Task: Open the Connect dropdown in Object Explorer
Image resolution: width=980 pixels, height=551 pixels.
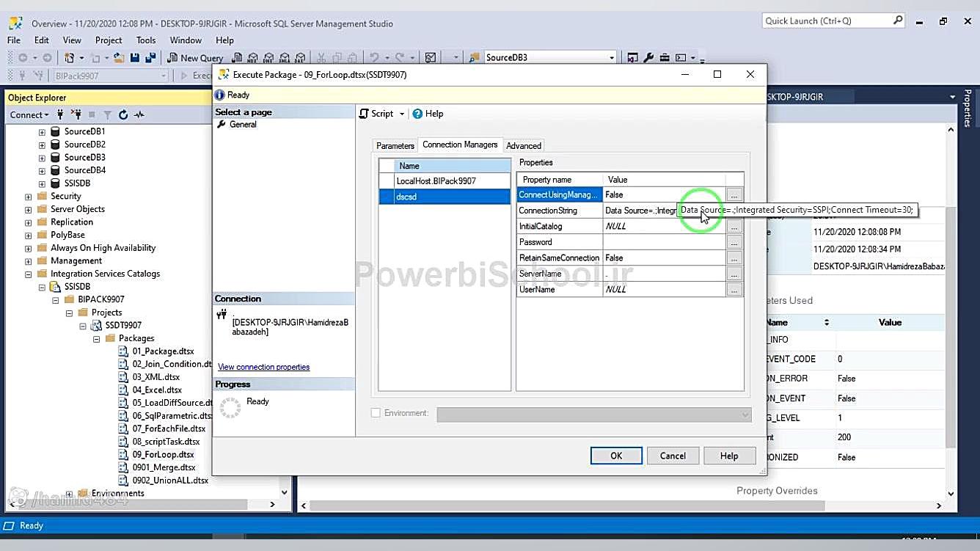Action: point(30,114)
